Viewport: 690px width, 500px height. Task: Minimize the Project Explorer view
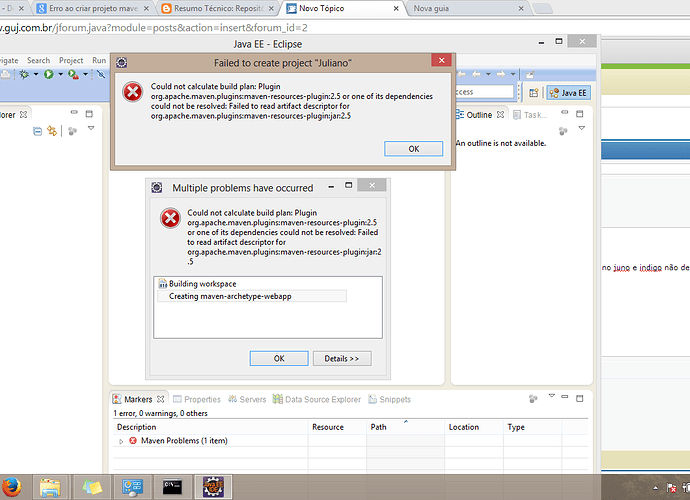tap(74, 113)
